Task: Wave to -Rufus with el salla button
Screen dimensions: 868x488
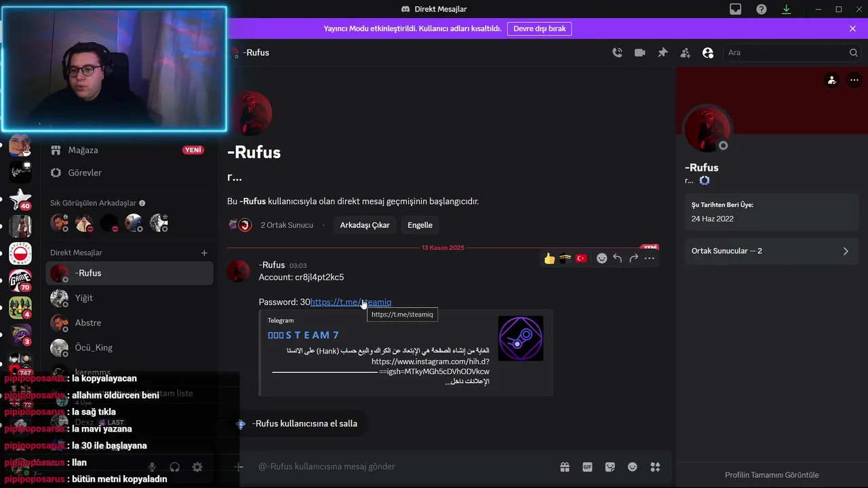Action: pos(297,424)
